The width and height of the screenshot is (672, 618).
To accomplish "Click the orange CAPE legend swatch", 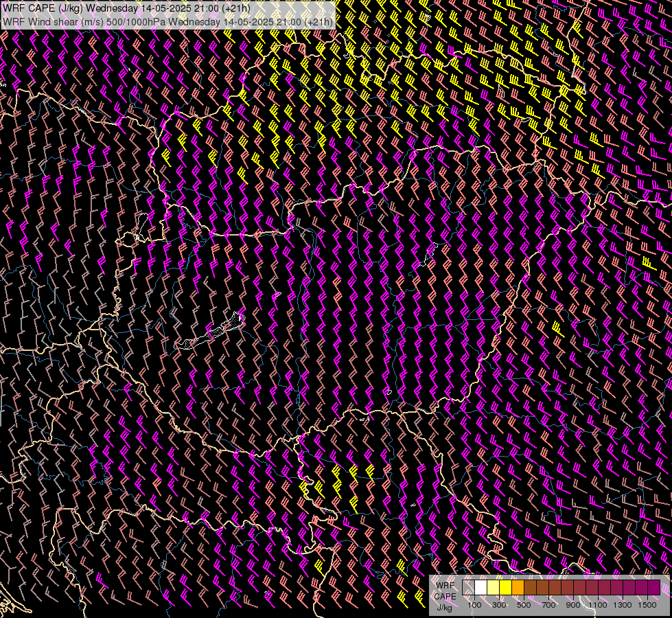I will tap(518, 587).
